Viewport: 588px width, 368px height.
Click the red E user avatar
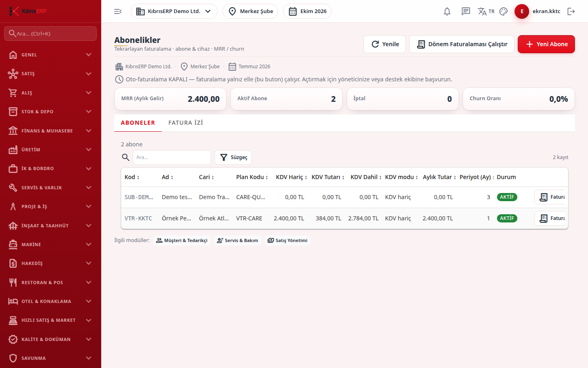(x=522, y=11)
